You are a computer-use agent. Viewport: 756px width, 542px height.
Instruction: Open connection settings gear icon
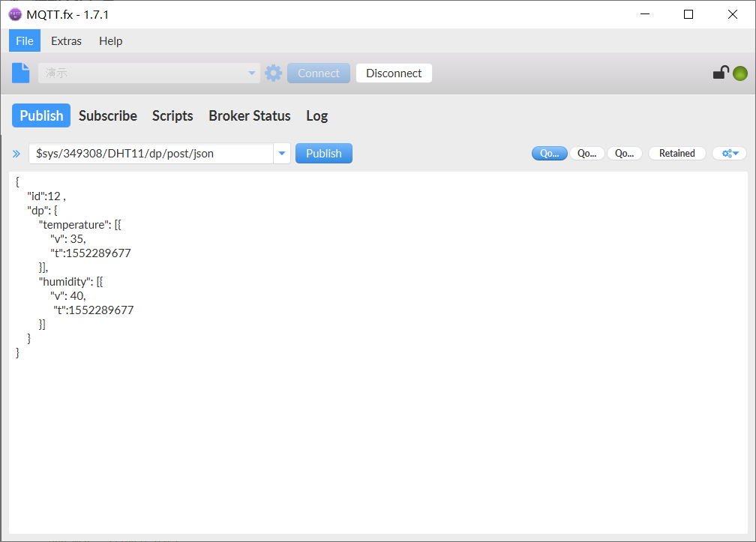click(273, 73)
